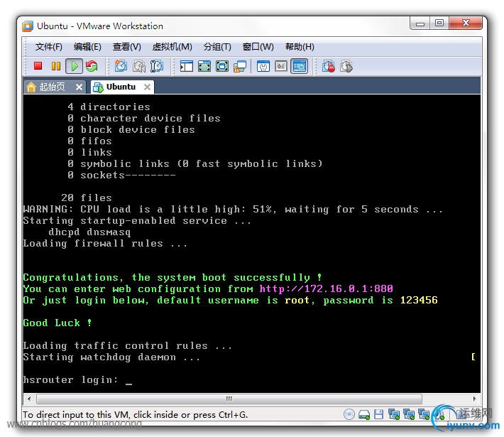Open the 帮助(H) menu
The height and width of the screenshot is (437, 504).
click(300, 47)
